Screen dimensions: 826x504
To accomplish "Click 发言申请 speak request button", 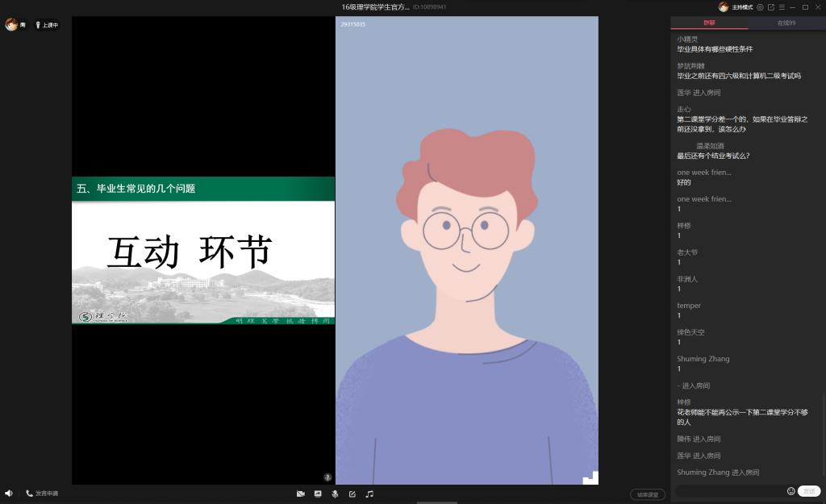I will (x=42, y=494).
